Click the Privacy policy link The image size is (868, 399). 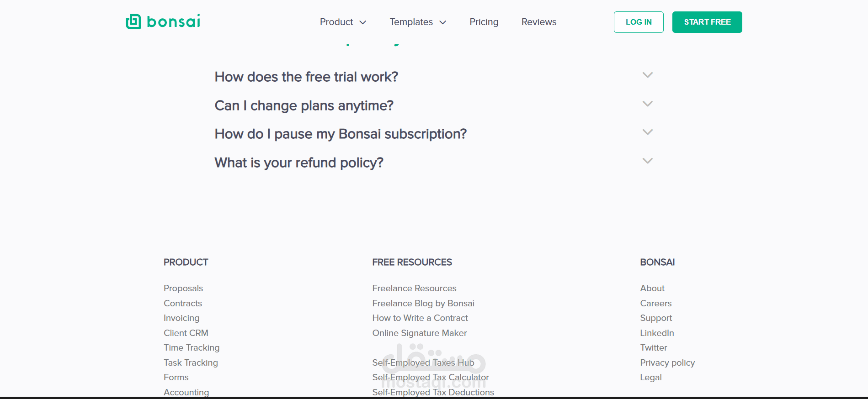point(667,363)
